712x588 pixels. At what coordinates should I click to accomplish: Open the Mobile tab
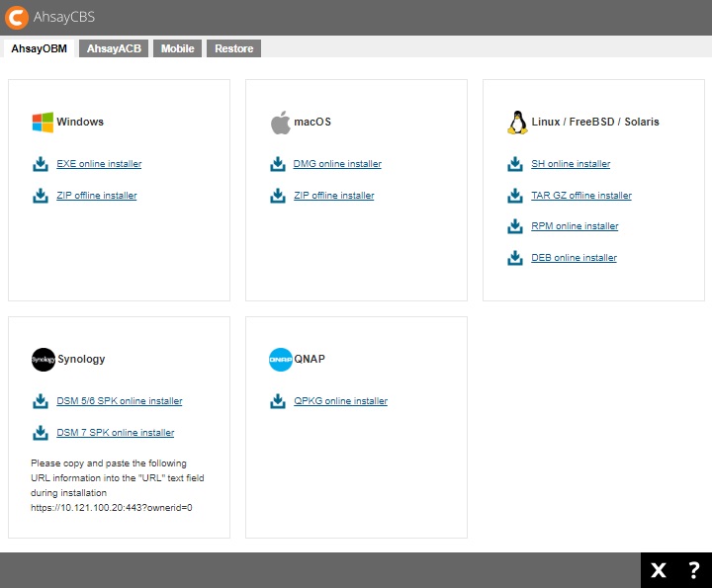click(x=178, y=48)
